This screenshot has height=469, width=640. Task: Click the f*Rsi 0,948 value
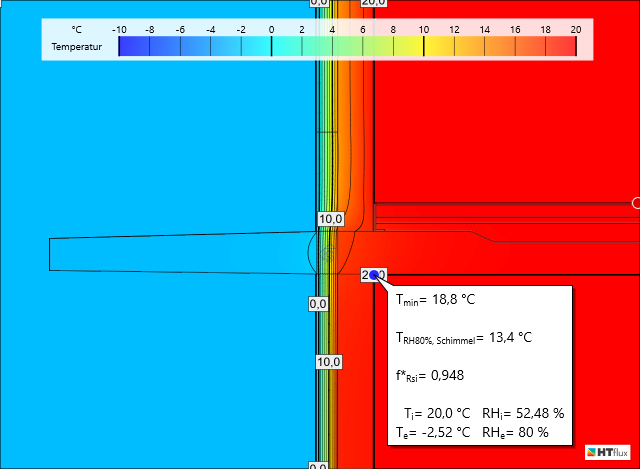[x=429, y=376]
